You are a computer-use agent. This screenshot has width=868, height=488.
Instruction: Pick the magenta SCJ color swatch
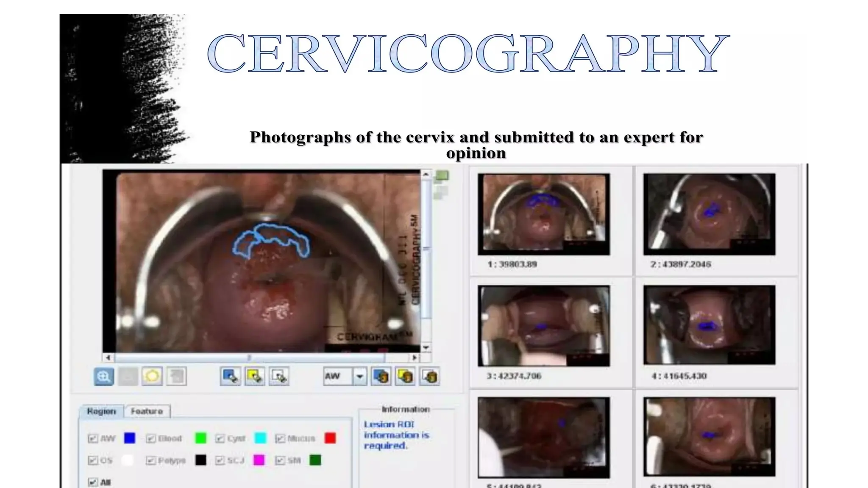point(259,460)
